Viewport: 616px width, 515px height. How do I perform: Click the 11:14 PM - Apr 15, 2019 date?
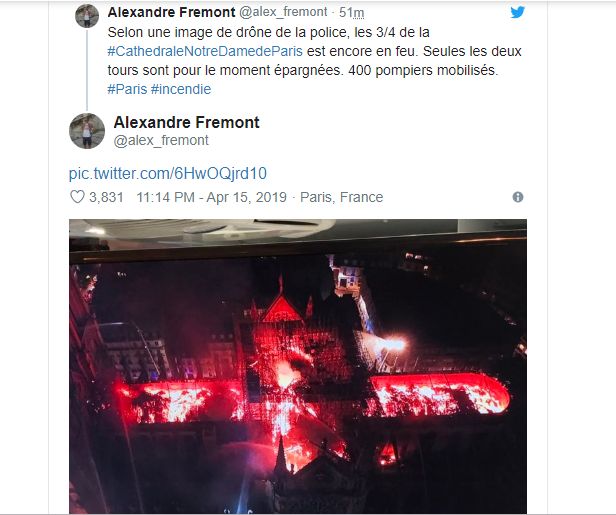(211, 197)
